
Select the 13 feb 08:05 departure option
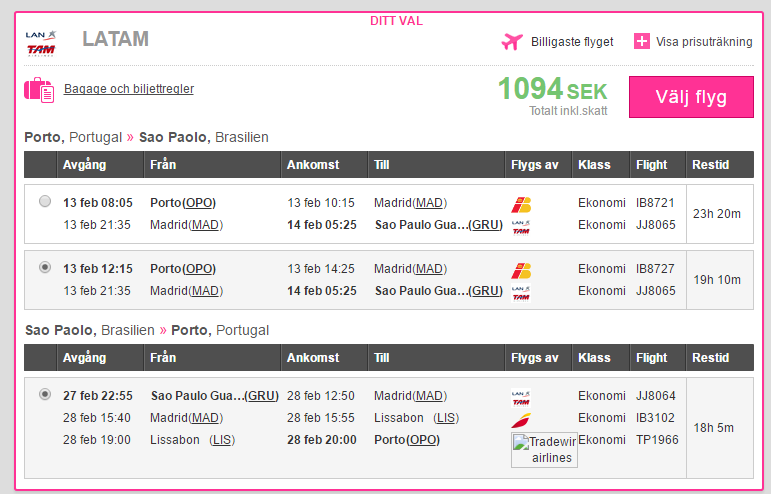pos(45,201)
